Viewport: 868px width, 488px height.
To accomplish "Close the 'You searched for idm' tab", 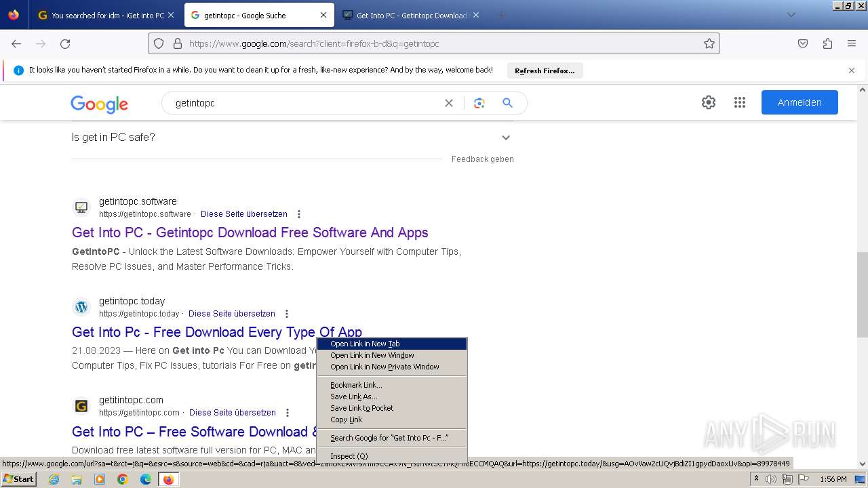I will (170, 15).
